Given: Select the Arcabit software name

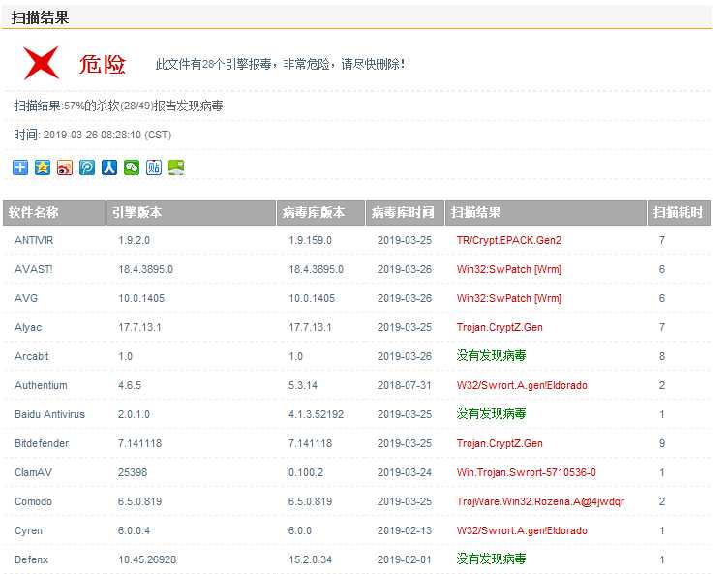Looking at the screenshot, I should tap(32, 356).
